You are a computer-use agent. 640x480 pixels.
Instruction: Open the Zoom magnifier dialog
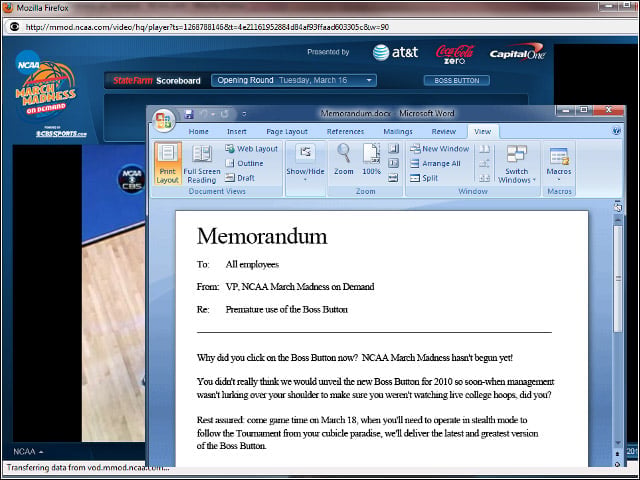(x=344, y=160)
